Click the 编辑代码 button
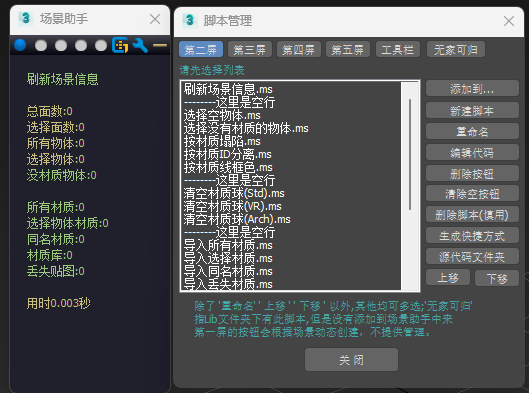Image resolution: width=529 pixels, height=393 pixels. pos(472,152)
